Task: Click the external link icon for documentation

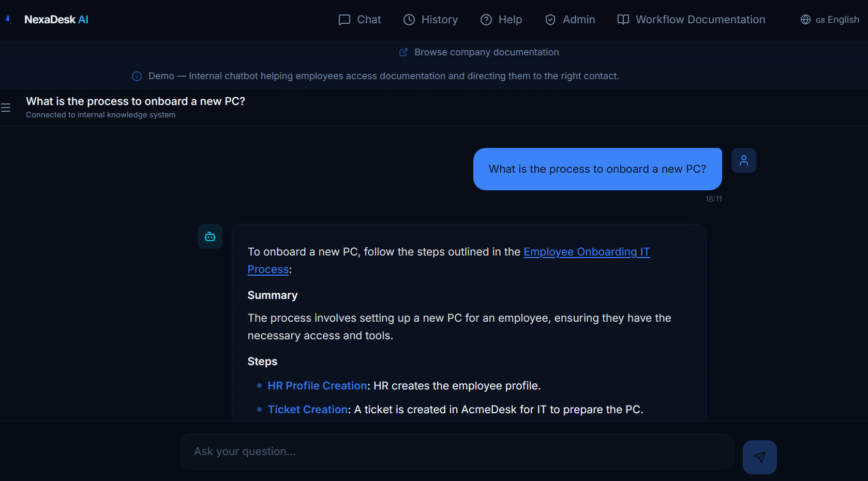Action: [x=403, y=52]
